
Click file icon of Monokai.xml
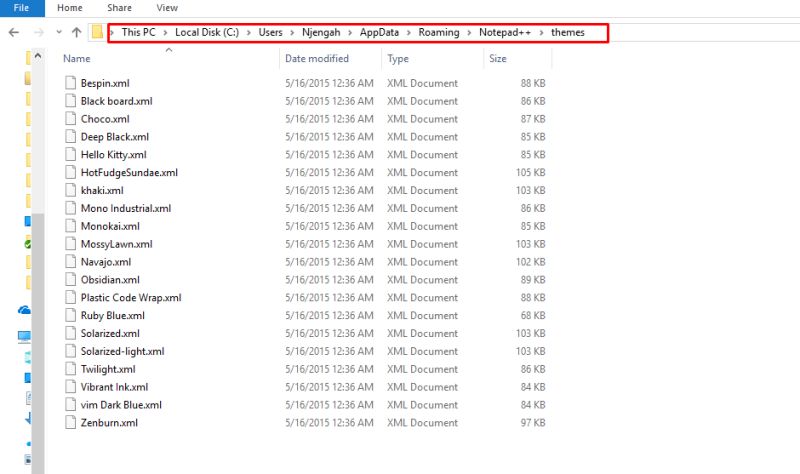pos(70,226)
